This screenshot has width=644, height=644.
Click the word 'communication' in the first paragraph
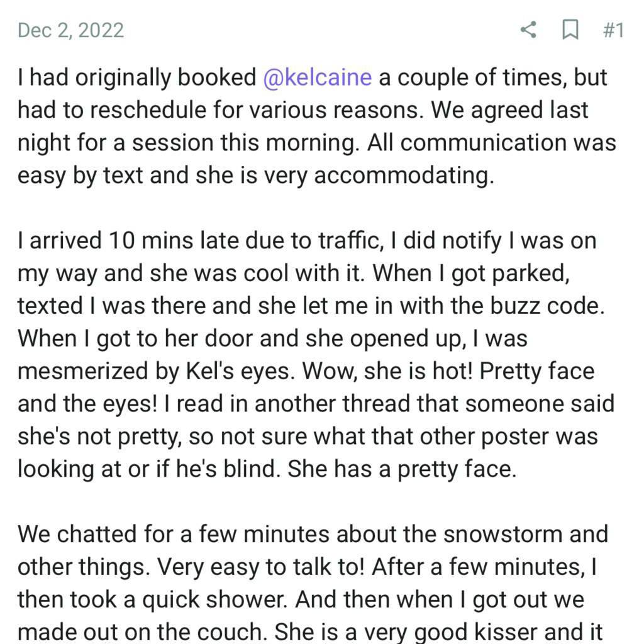(x=483, y=143)
